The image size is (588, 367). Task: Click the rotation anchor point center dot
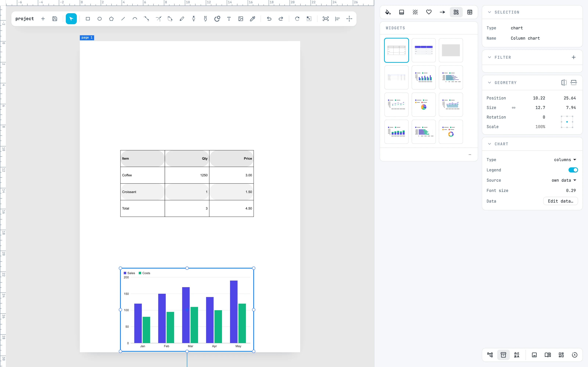[567, 122]
